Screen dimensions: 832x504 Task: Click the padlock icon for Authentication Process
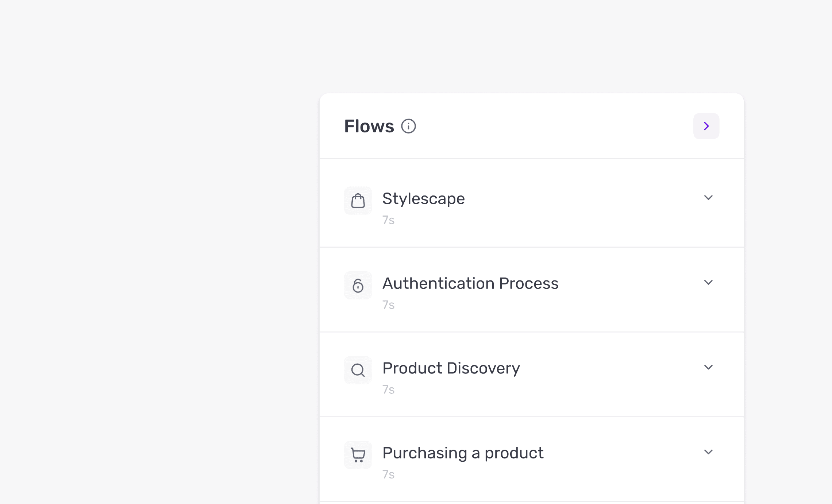358,285
